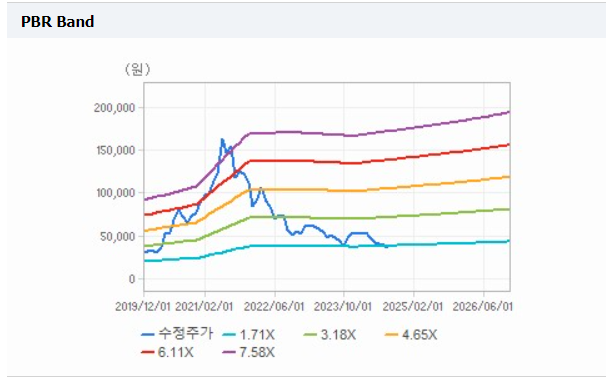Click the 200,000 y-axis label
Image resolution: width=616 pixels, height=380 pixels.
pos(114,108)
